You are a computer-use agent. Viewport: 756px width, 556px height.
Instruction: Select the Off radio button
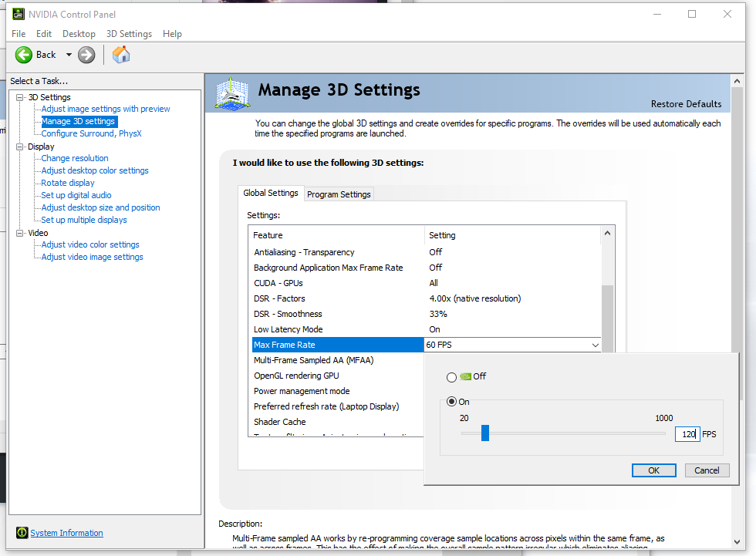click(x=451, y=377)
